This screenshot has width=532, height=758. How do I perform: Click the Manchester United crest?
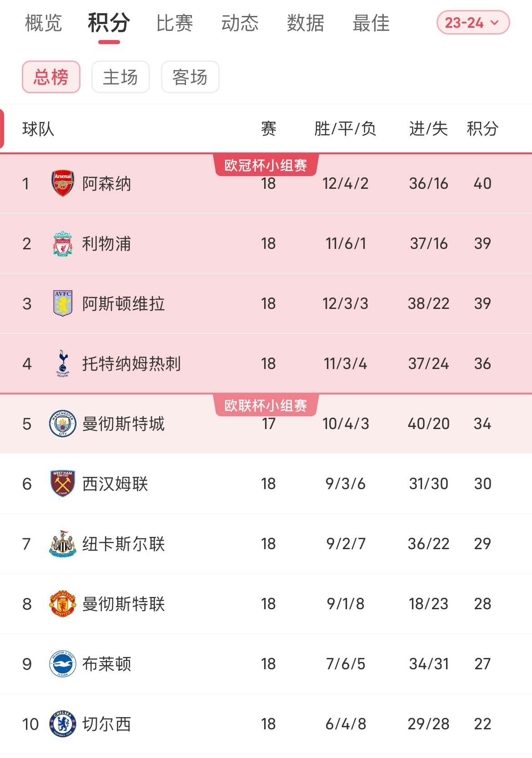[x=63, y=604]
